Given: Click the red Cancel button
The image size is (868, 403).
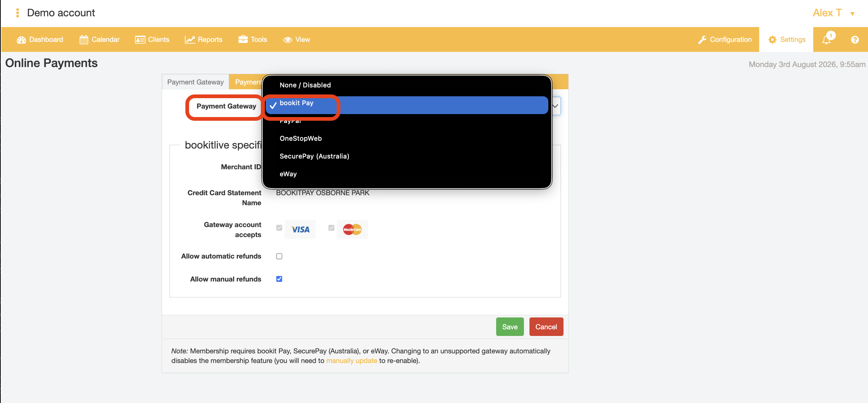Looking at the screenshot, I should (546, 327).
